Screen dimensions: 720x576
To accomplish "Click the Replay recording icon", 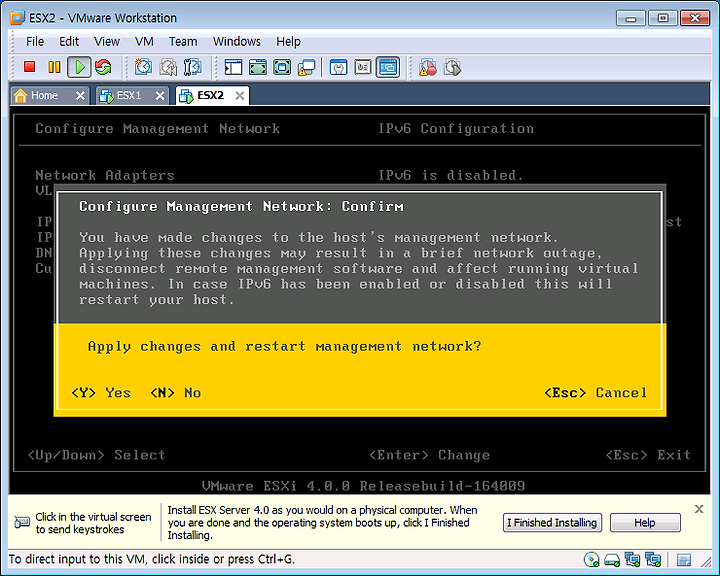I will pos(452,68).
